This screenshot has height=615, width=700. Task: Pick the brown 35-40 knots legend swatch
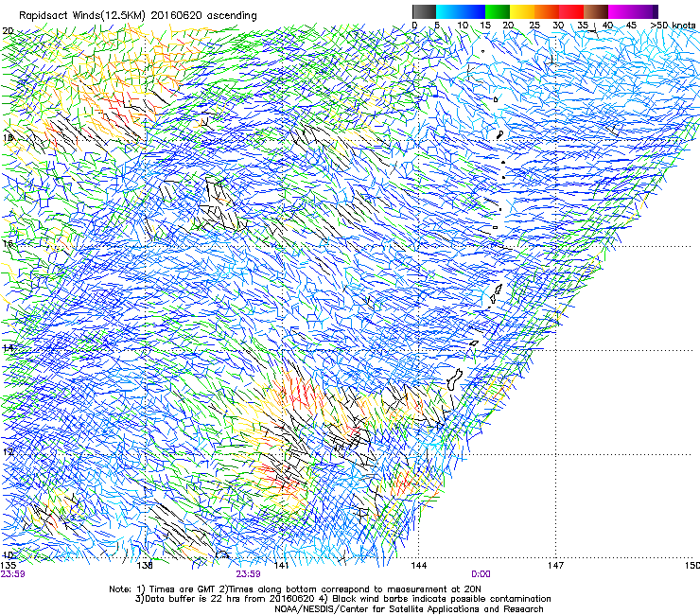(x=596, y=11)
